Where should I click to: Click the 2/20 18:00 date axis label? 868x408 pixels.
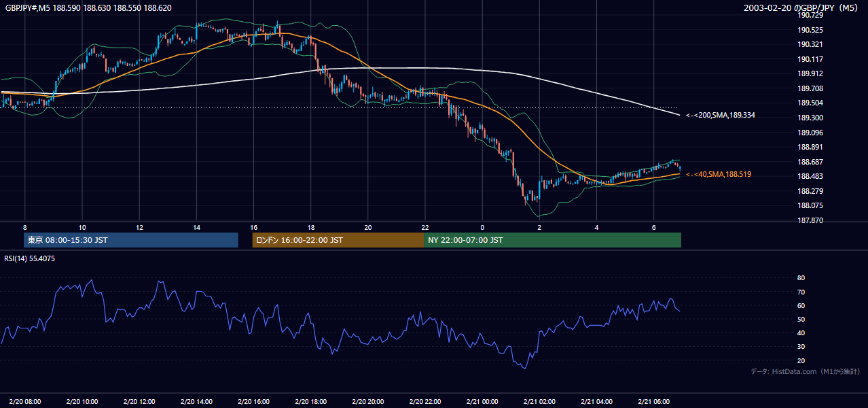310,401
